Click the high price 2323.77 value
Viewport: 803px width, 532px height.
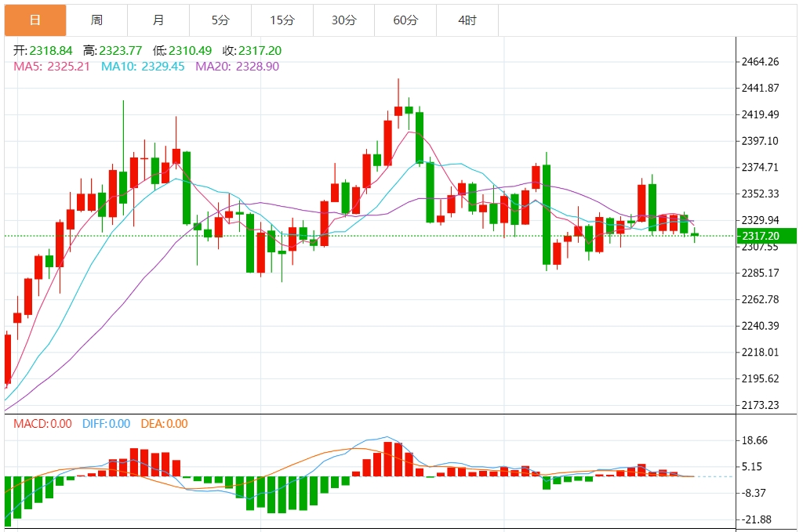[120, 51]
